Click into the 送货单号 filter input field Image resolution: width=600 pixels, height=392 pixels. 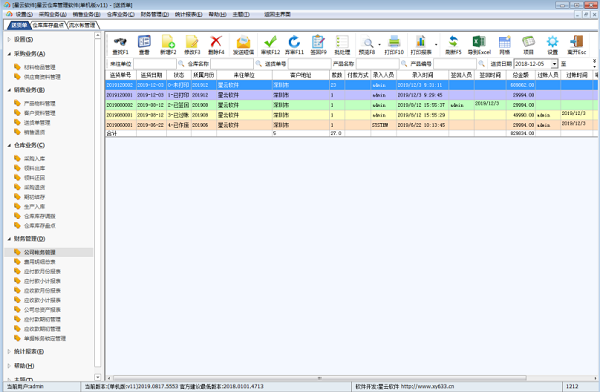click(x=309, y=64)
